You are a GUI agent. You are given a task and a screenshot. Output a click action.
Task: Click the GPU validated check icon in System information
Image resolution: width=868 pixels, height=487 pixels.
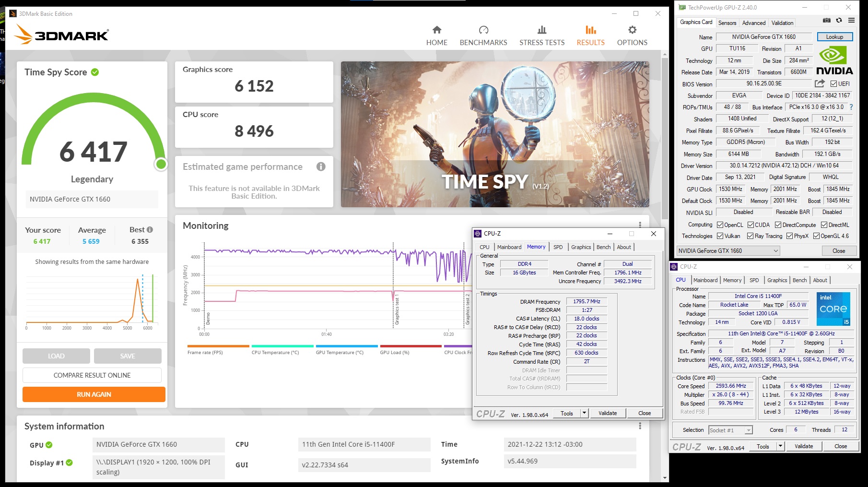(x=49, y=445)
